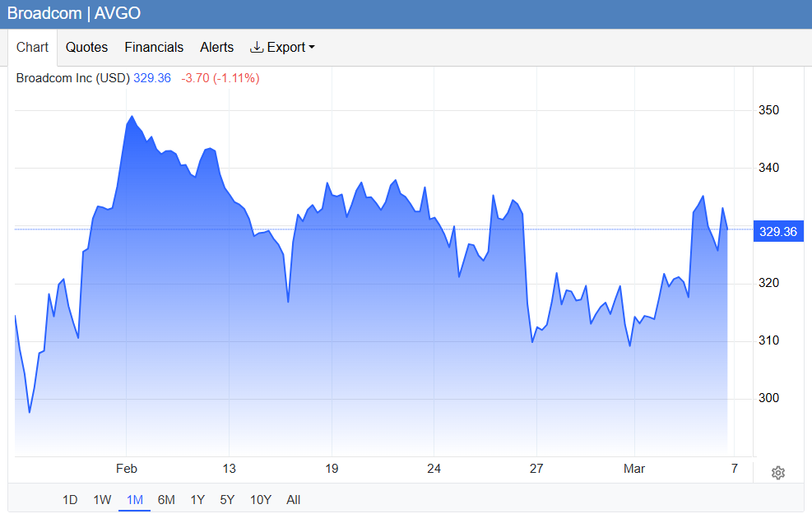The height and width of the screenshot is (523, 812).
Task: Open the chart settings gear icon
Action: [x=778, y=472]
